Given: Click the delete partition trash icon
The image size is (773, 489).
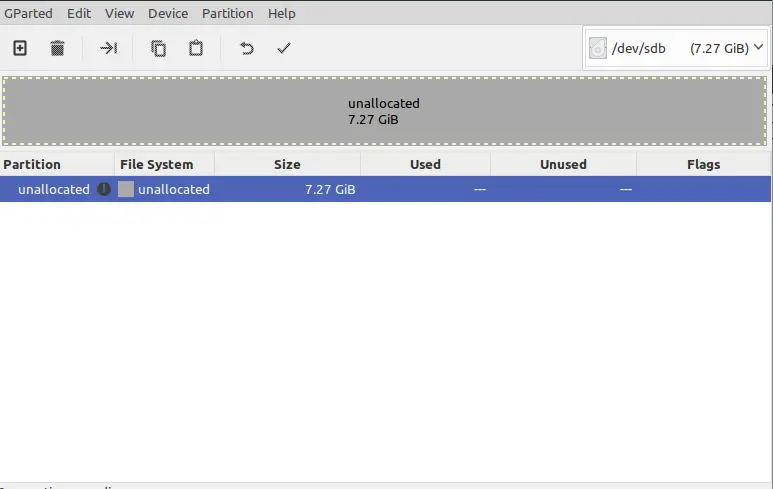Looking at the screenshot, I should [x=57, y=48].
